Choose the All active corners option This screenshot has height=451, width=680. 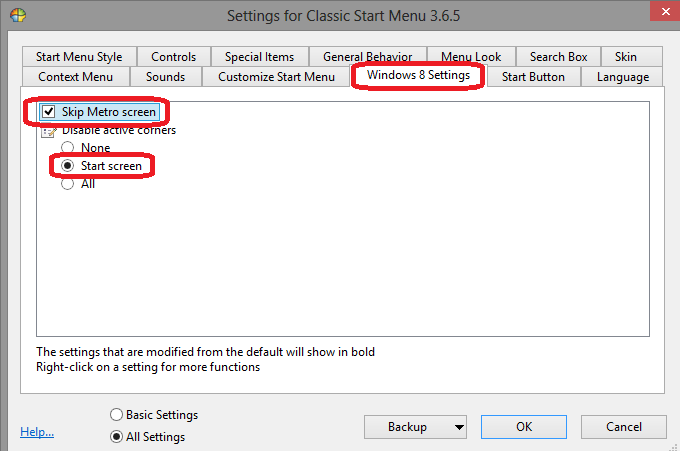point(68,184)
